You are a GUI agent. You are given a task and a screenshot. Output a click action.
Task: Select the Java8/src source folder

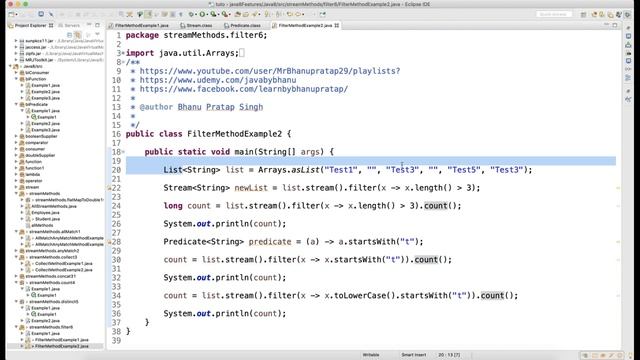pos(29,66)
